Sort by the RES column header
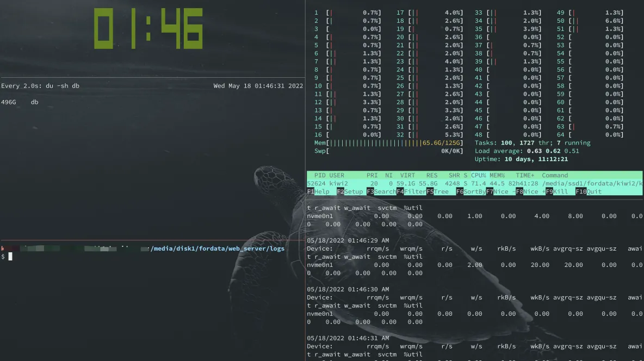Viewport: 644px width, 361px height. click(432, 176)
